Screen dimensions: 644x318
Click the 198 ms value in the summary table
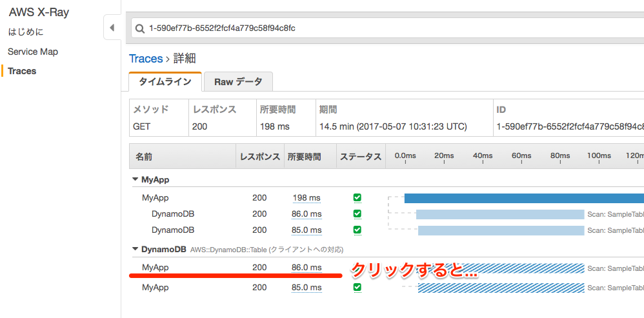(x=275, y=127)
